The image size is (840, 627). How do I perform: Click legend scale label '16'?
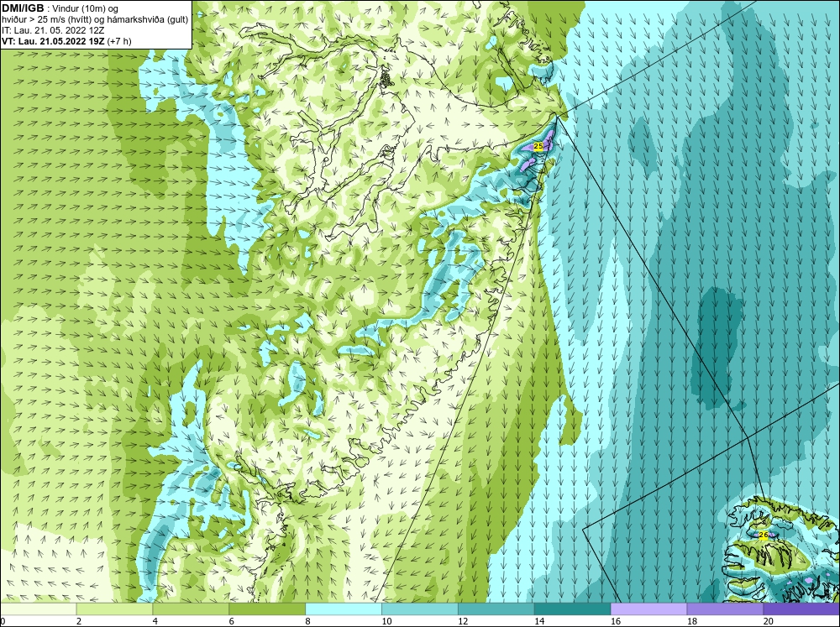click(x=616, y=621)
